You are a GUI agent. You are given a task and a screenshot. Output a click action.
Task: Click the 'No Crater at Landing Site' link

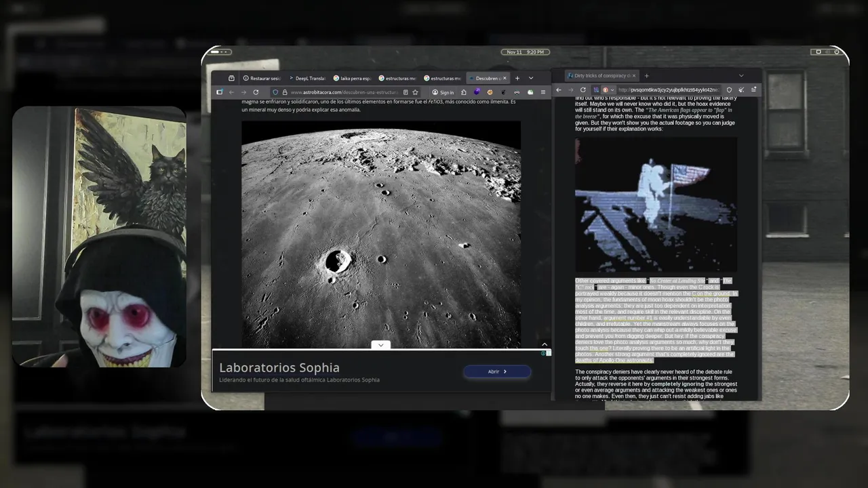pos(677,281)
